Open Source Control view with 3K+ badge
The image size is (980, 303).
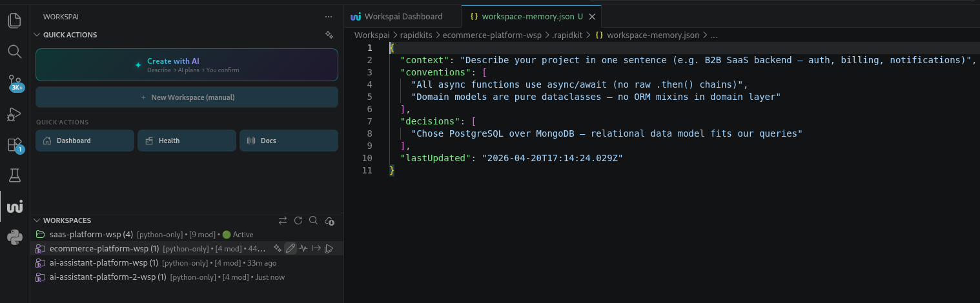(14, 83)
